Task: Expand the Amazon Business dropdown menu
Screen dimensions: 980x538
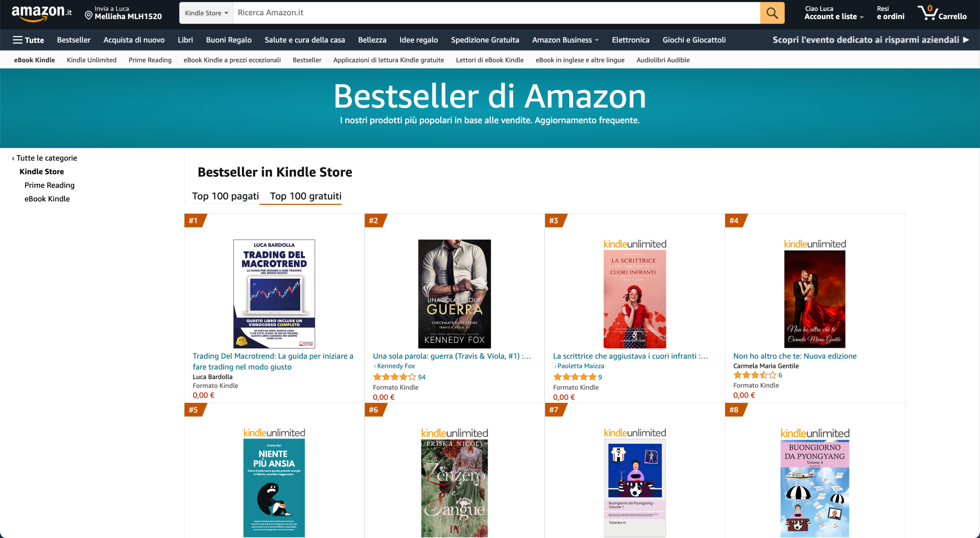Action: [x=565, y=40]
